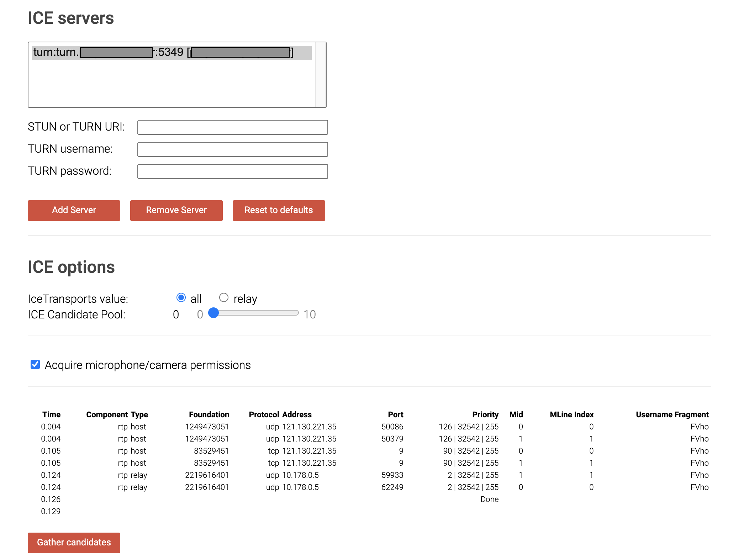Select the turn:turn server entry in list
Image resolution: width=733 pixels, height=560 pixels.
coord(172,53)
